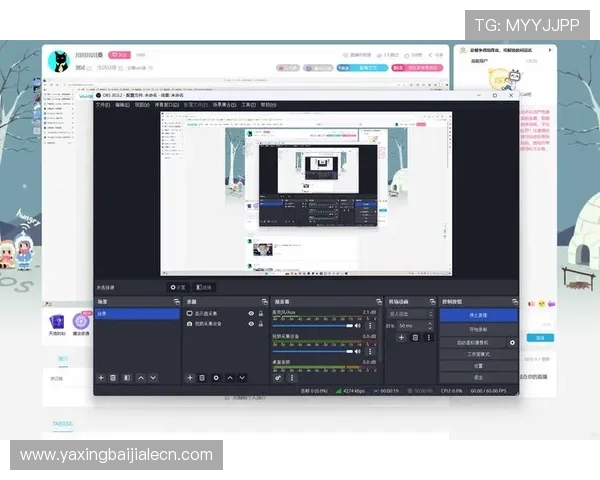Delete the selected source with the Sources trash icon

(x=202, y=378)
